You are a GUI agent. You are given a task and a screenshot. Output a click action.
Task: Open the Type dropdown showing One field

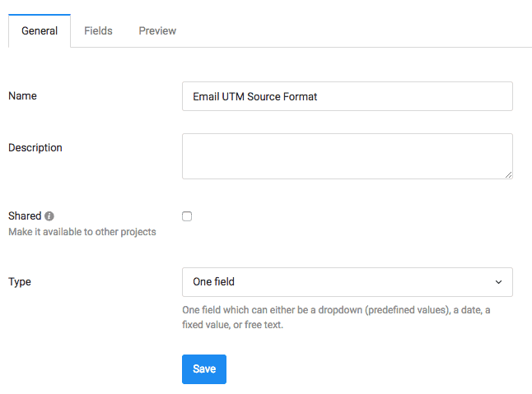(x=347, y=282)
